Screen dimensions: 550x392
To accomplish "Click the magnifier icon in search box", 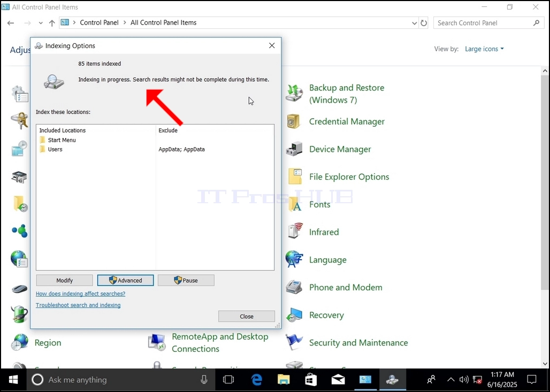I will pos(536,23).
